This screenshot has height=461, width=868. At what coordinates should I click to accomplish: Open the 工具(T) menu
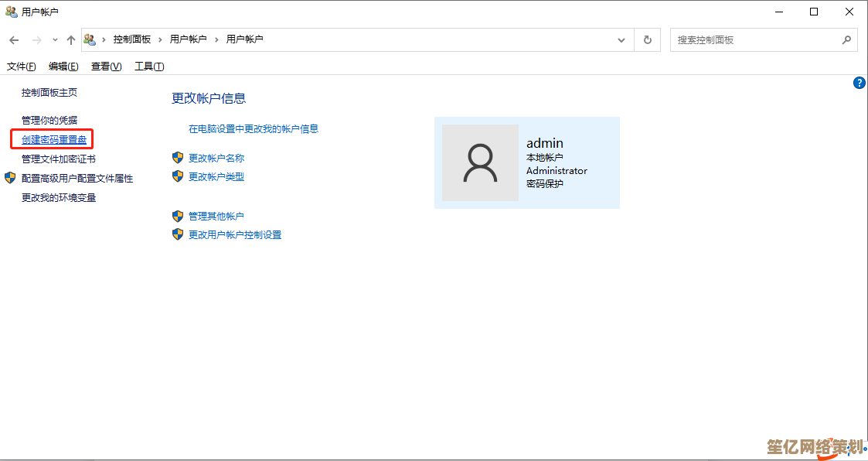pos(149,67)
